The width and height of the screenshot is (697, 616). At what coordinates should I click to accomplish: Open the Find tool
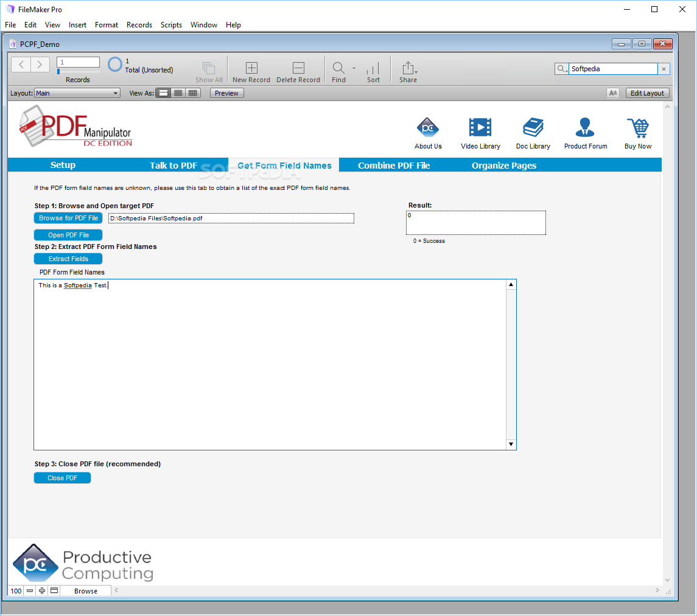(x=338, y=72)
